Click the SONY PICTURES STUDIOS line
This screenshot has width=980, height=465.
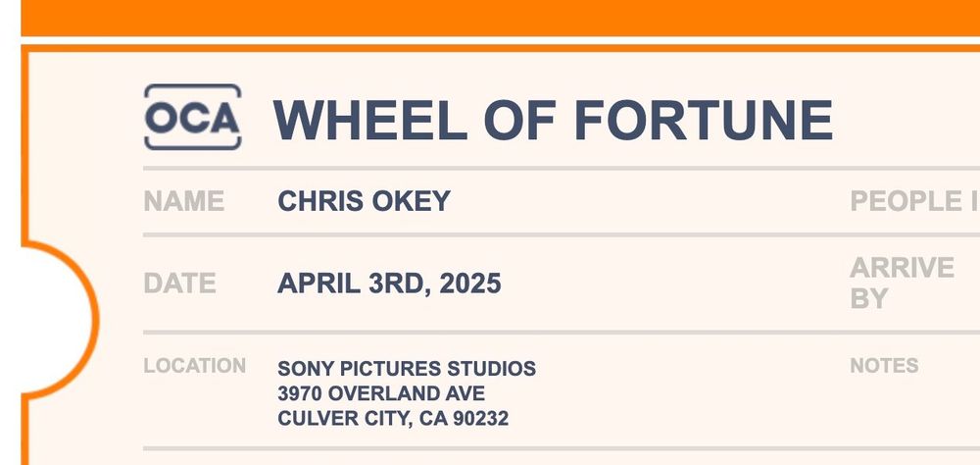(407, 369)
